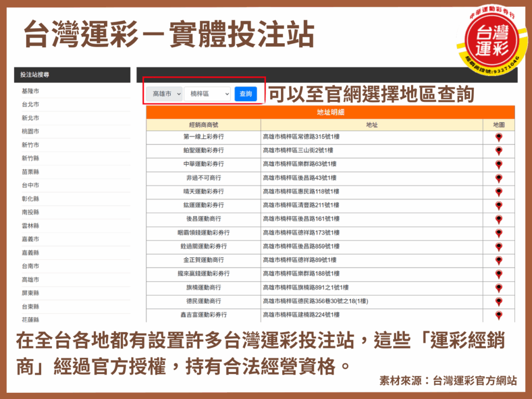
Task: Select 台南市 in station search list
Action: [x=31, y=266]
